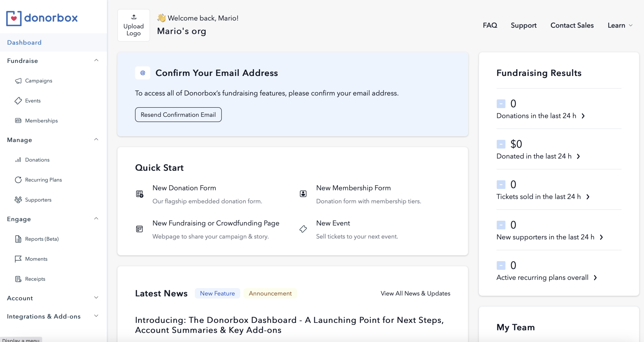Click the Receipts document icon
The image size is (644, 342).
18,279
